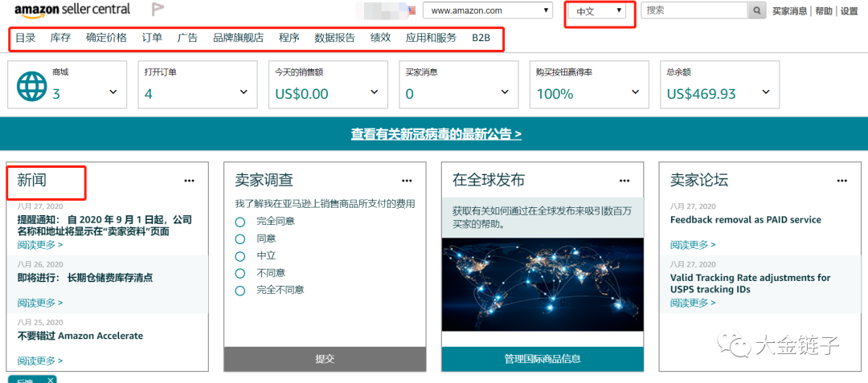Screen dimensions: 868x383
Task: Expand the 商城 card chevron
Action: [113, 92]
